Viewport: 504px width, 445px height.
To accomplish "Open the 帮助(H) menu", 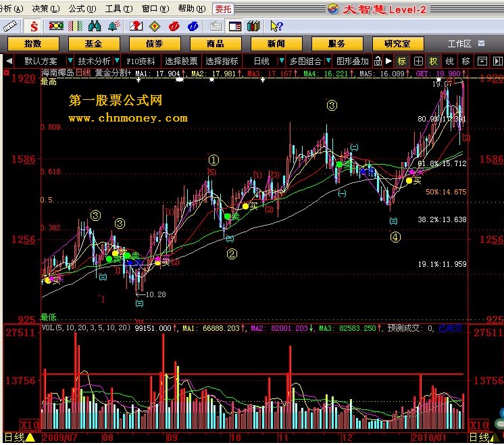I will 192,9.
